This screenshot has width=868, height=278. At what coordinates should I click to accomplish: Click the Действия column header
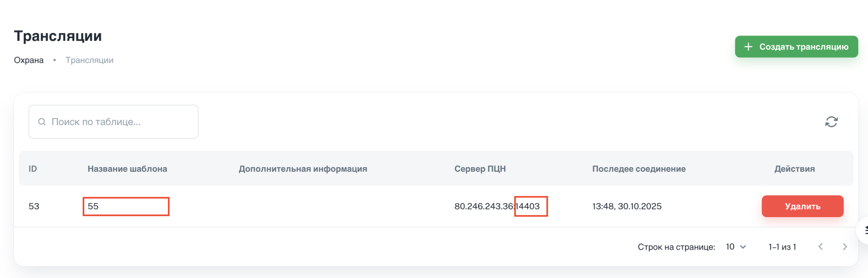[x=794, y=169]
